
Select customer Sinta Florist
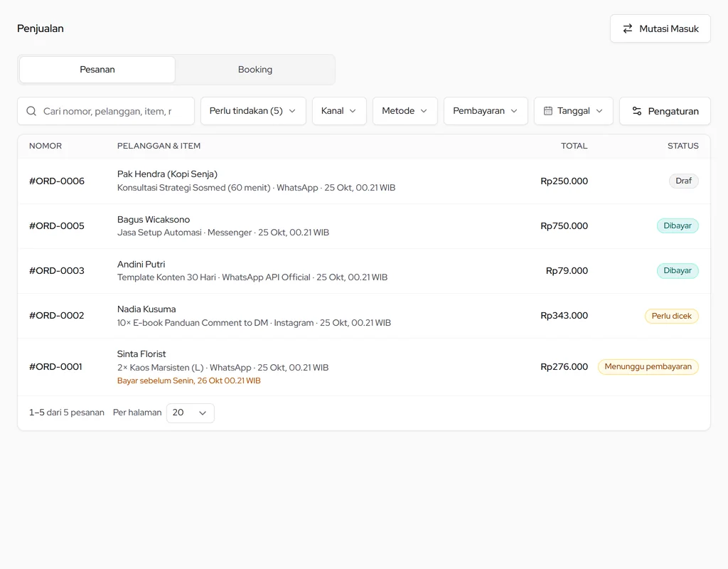click(x=141, y=354)
